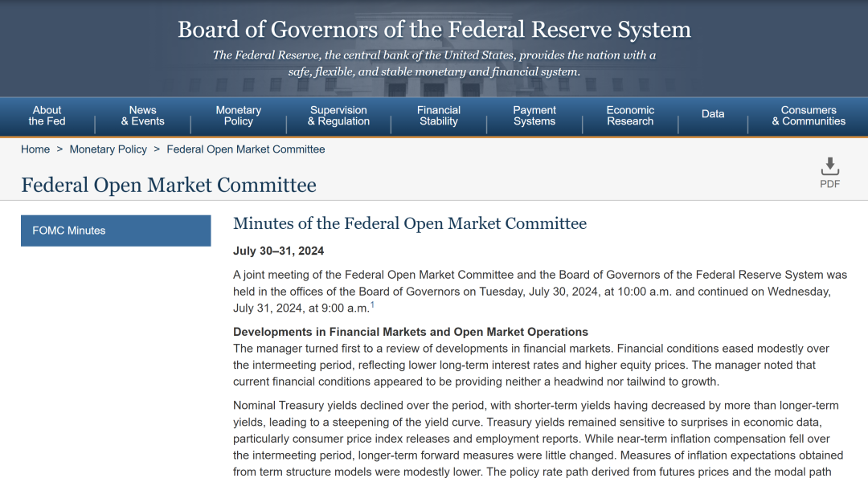Open the Supervision & Regulation menu
This screenshot has height=478, width=868.
339,116
